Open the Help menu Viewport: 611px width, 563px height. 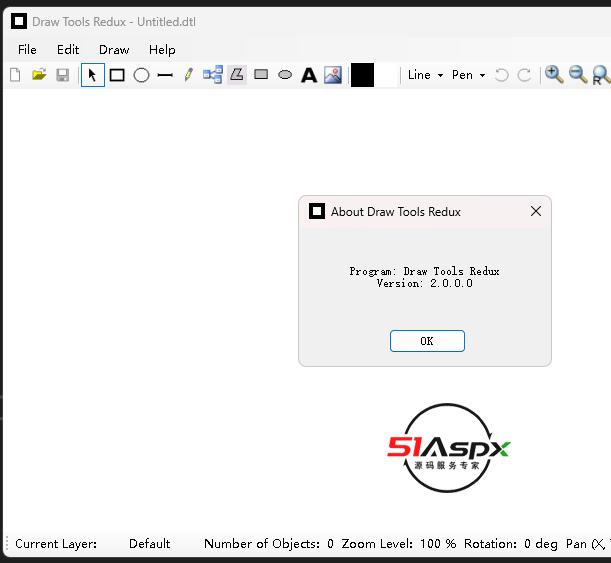(162, 50)
